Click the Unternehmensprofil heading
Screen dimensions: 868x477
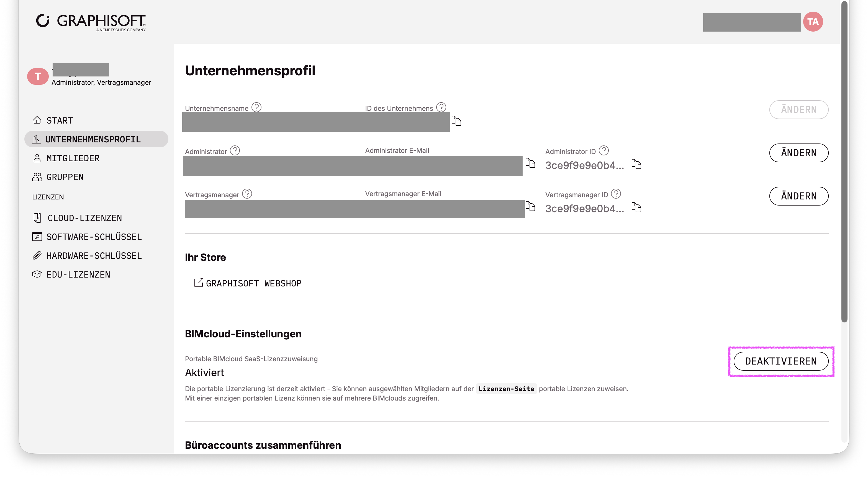[250, 71]
